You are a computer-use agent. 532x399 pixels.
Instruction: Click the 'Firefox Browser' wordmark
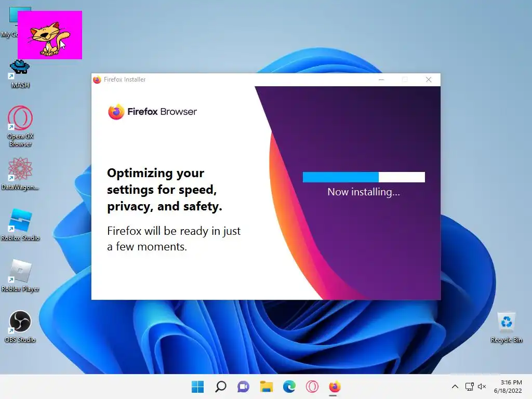162,112
